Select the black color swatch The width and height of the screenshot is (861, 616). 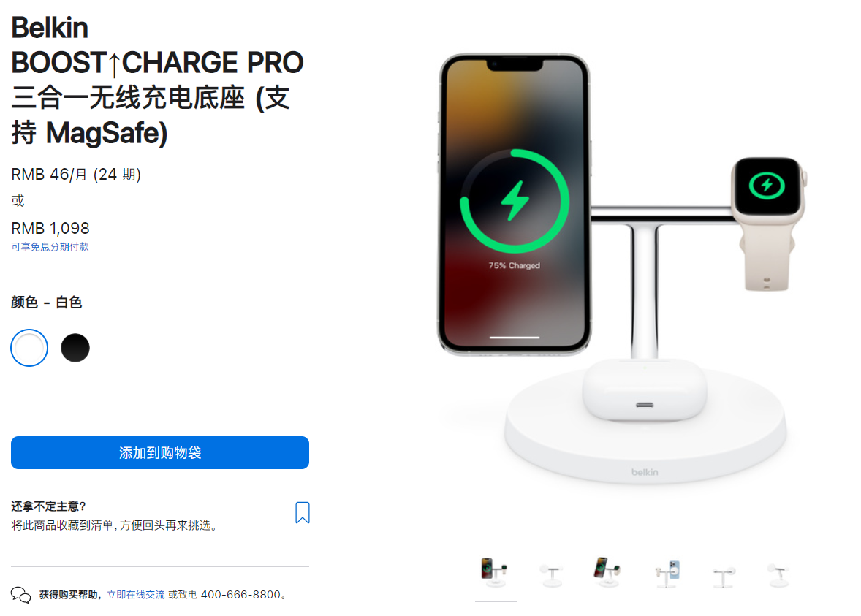(75, 348)
